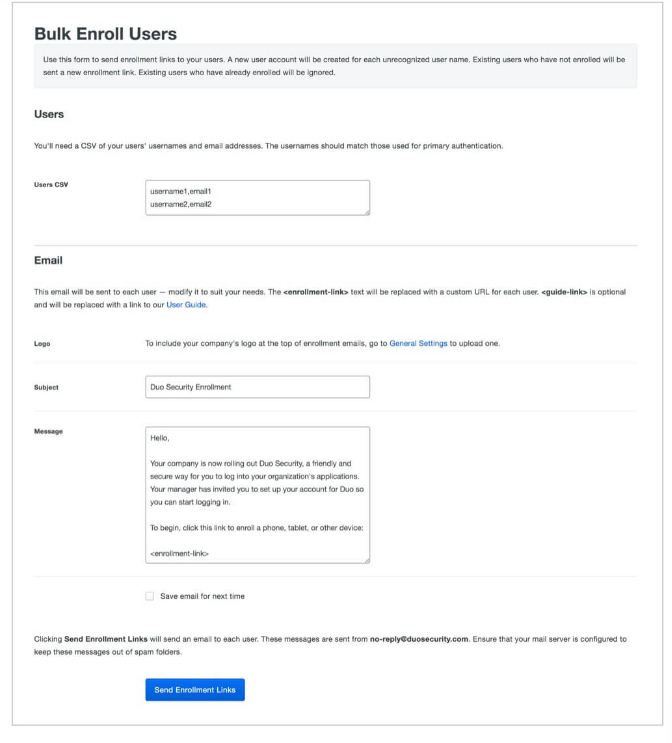The width and height of the screenshot is (672, 743).
Task: Click inside the Message text area
Action: [x=257, y=495]
